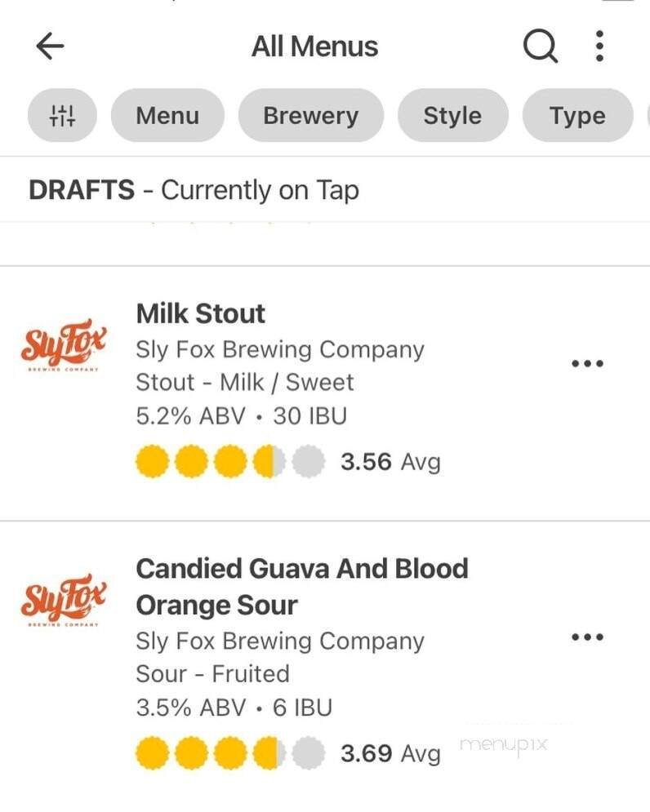Open the three-dot options for Milk Stout

(587, 363)
